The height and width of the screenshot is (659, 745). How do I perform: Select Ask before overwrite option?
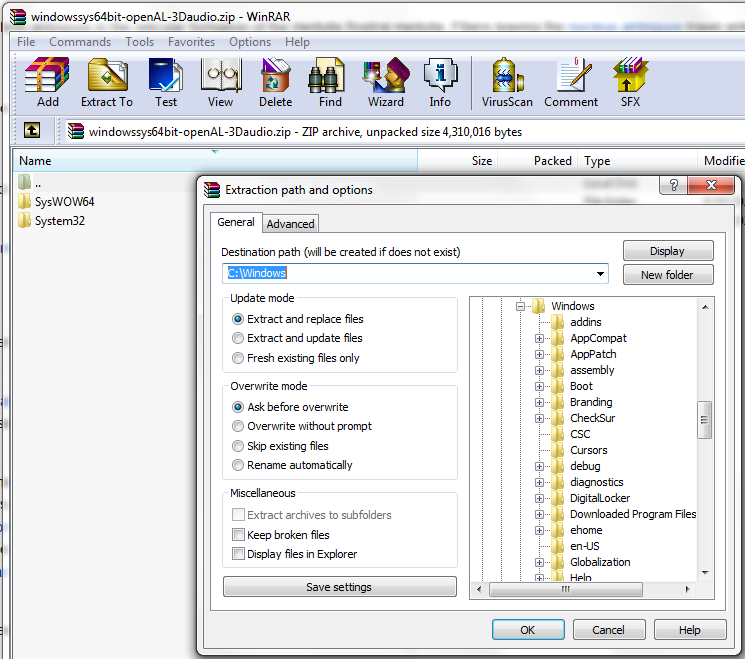pos(238,407)
